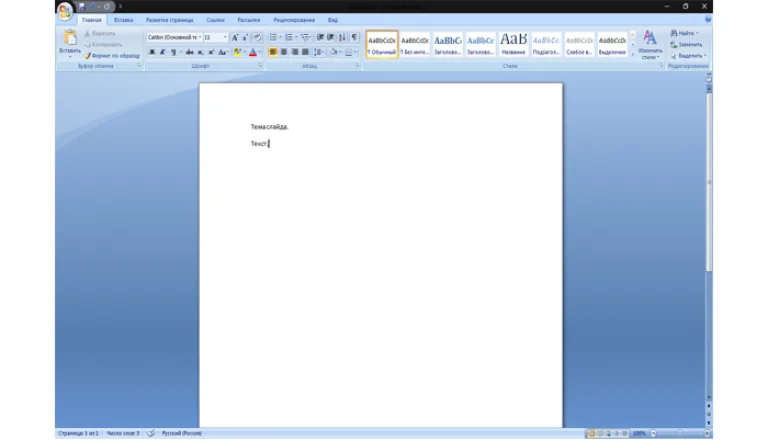Click the Sort A-Z icon

342,38
